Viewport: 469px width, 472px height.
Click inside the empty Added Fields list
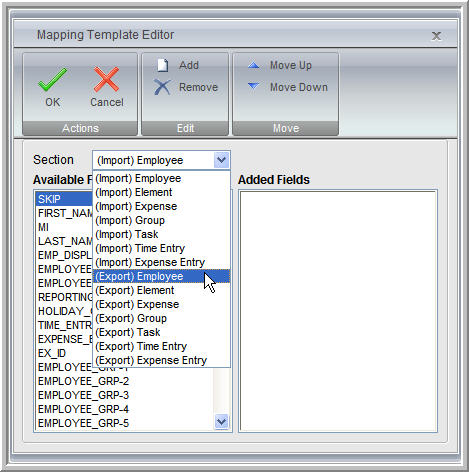(338, 311)
